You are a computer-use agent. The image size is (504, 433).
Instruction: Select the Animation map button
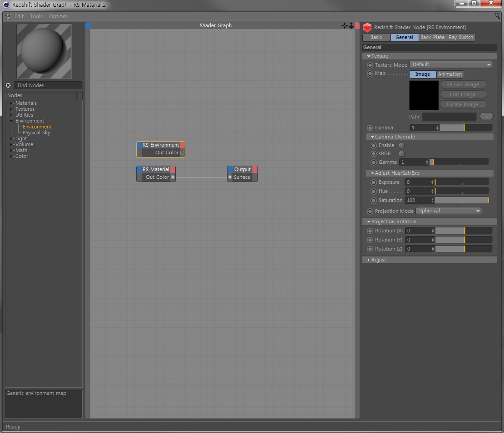(x=450, y=74)
